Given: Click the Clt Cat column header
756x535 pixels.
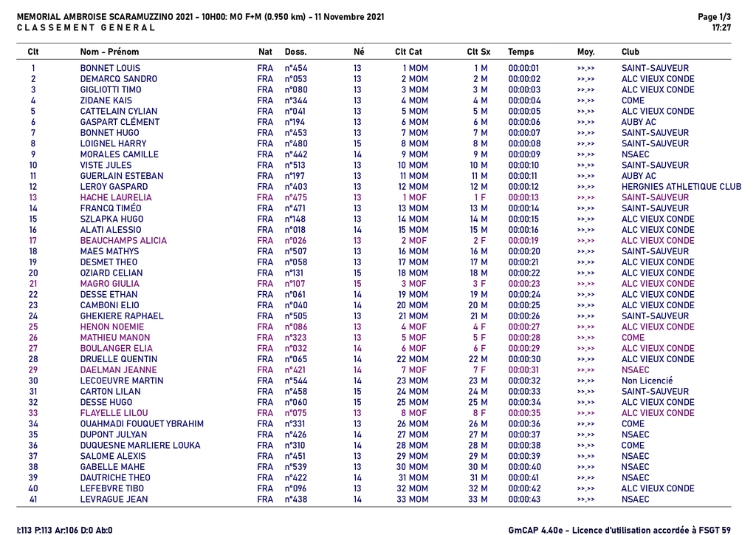Looking at the screenshot, I should click(408, 52).
